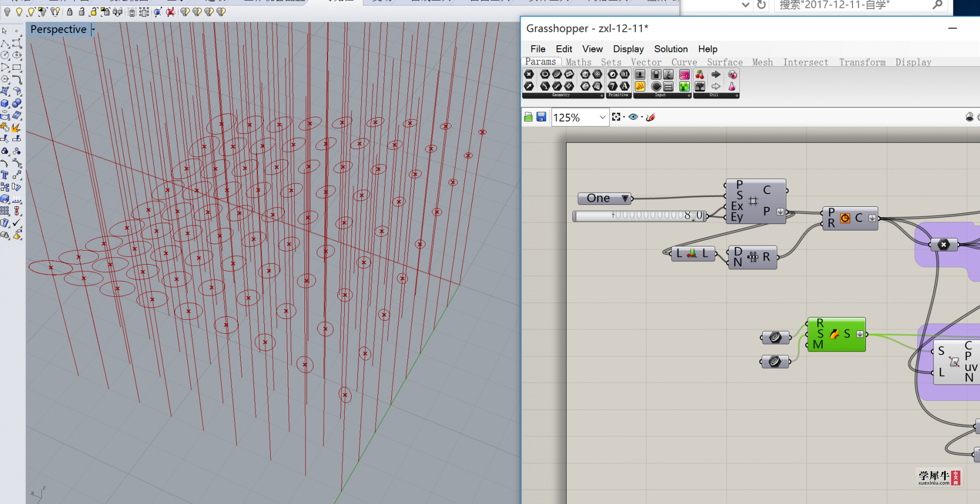
Task: Select the Rhino Rectangle tool
Action: [x=17, y=67]
